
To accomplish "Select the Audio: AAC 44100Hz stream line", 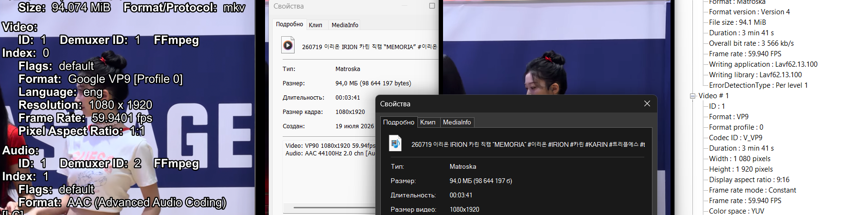I will [x=330, y=154].
